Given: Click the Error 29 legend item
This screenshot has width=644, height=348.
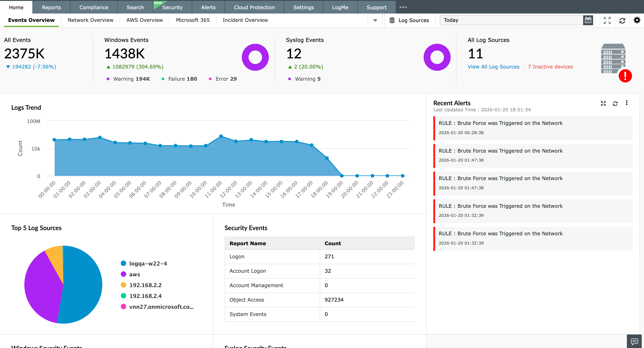Looking at the screenshot, I should tap(223, 79).
